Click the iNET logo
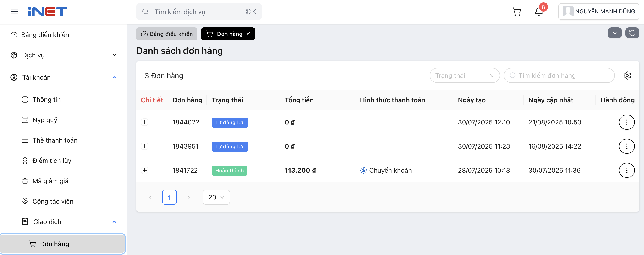Screen dimensions: 644x255 (47, 12)
